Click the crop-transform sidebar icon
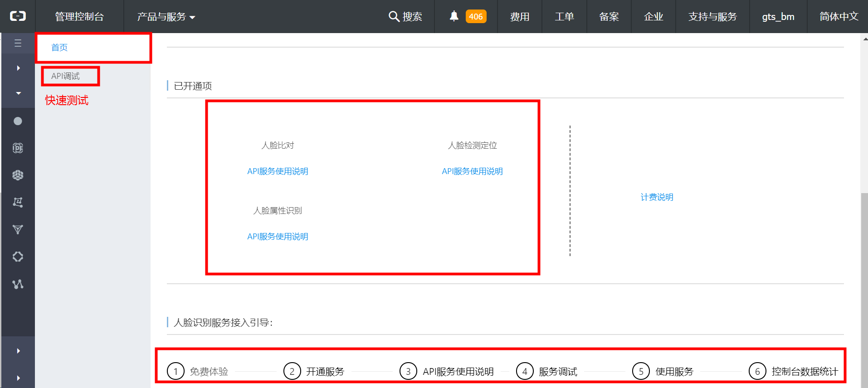Image resolution: width=868 pixels, height=388 pixels. tap(18, 202)
